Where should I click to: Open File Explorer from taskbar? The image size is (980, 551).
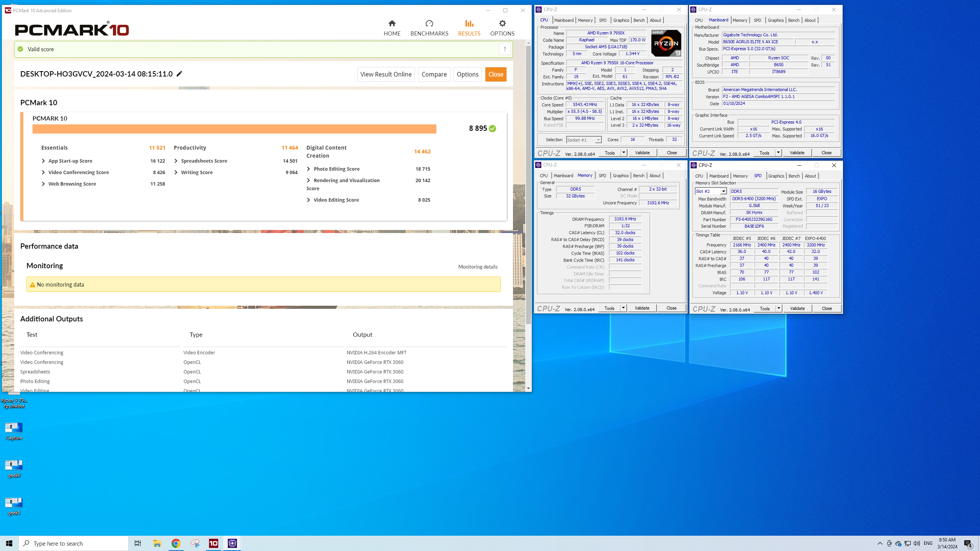(157, 543)
